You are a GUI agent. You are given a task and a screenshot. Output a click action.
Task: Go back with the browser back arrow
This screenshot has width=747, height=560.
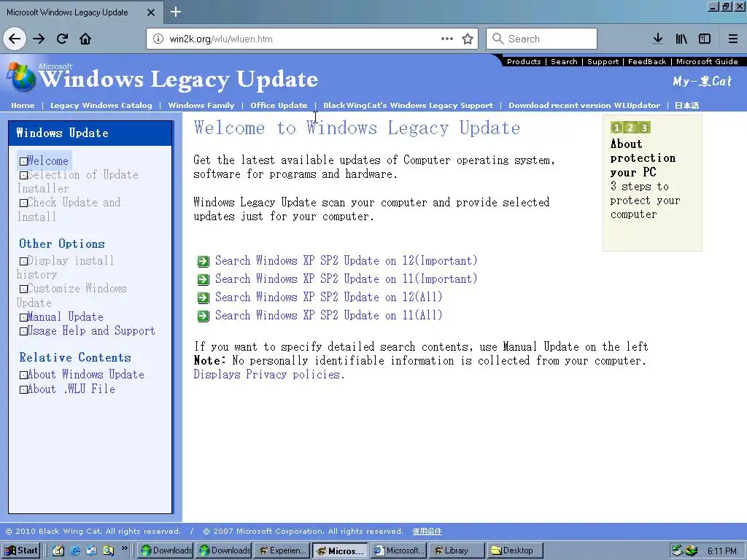(x=15, y=39)
